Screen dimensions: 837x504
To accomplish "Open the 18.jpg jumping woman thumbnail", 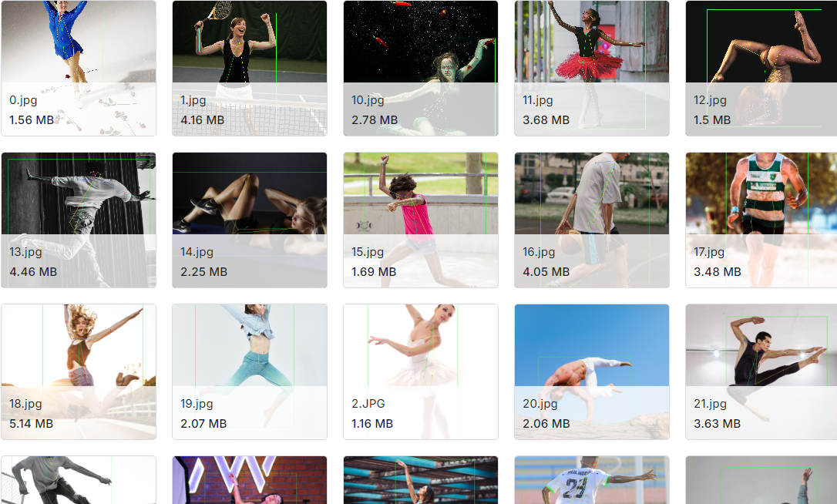I will pyautogui.click(x=79, y=371).
